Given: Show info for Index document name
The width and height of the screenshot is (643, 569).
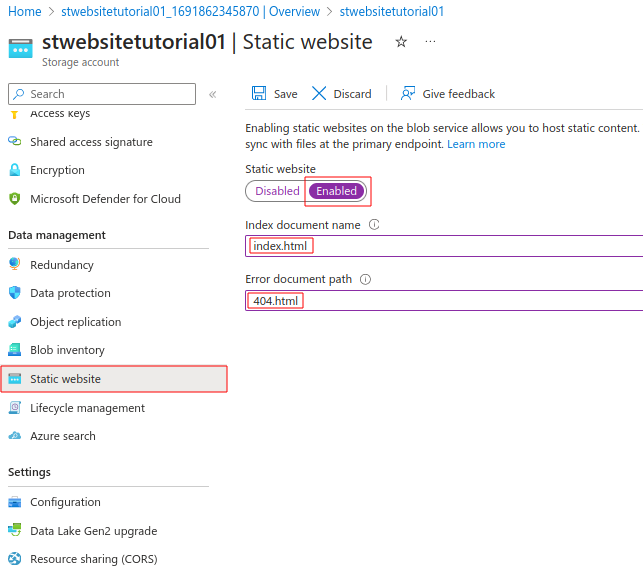Looking at the screenshot, I should 374,225.
